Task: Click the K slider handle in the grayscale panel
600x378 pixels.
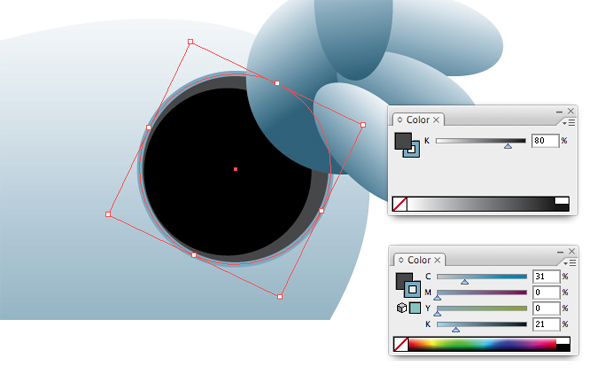Action: tap(508, 146)
